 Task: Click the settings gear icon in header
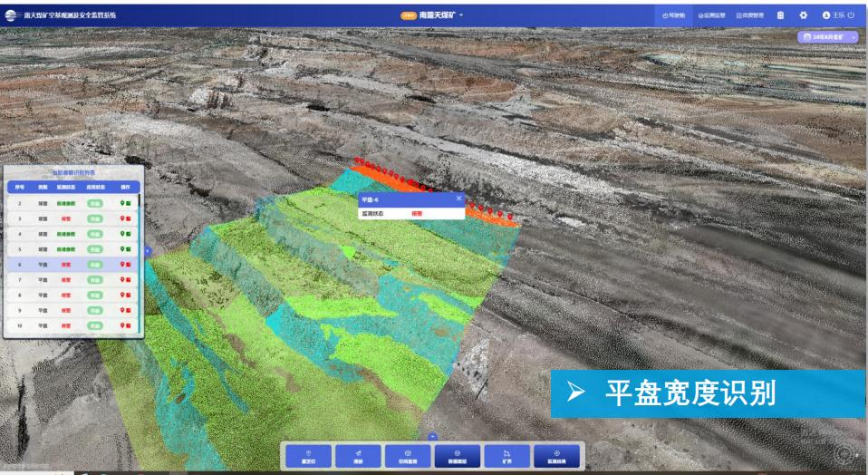pyautogui.click(x=801, y=15)
